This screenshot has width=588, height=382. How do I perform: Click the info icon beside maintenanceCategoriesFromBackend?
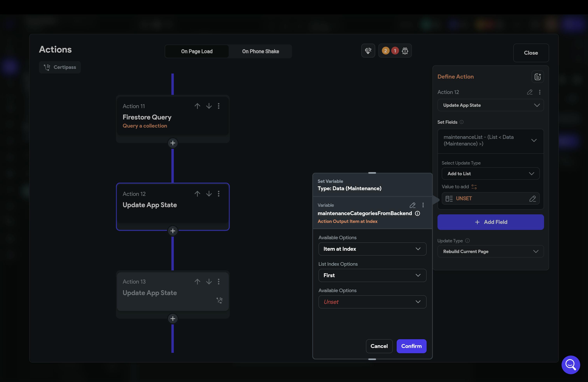[417, 213]
